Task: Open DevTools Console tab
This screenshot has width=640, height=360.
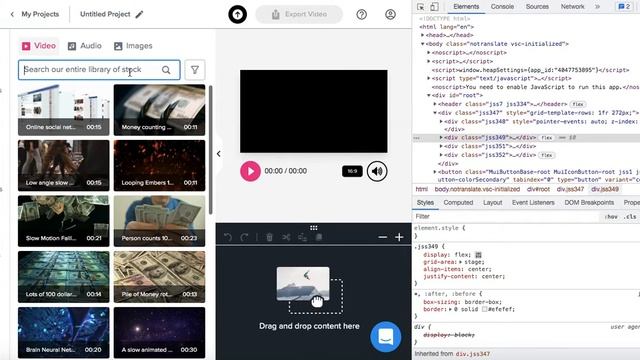Action: [502, 7]
